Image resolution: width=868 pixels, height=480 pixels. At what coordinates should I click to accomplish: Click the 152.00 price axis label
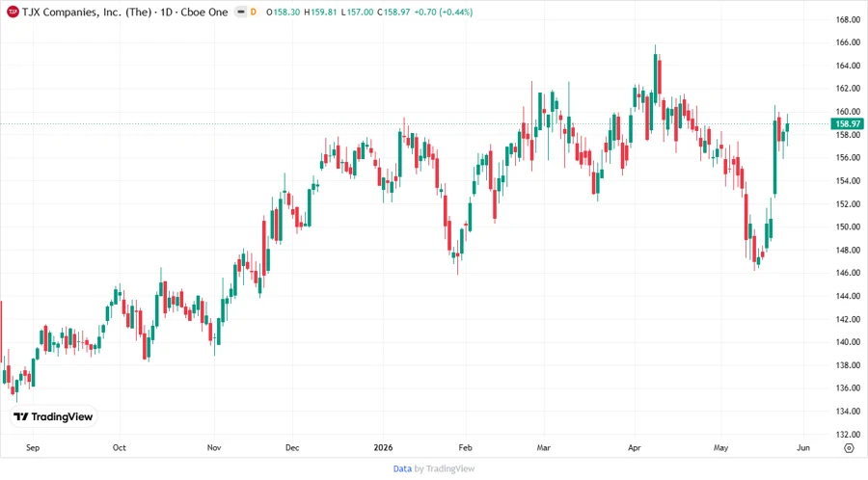coord(848,203)
